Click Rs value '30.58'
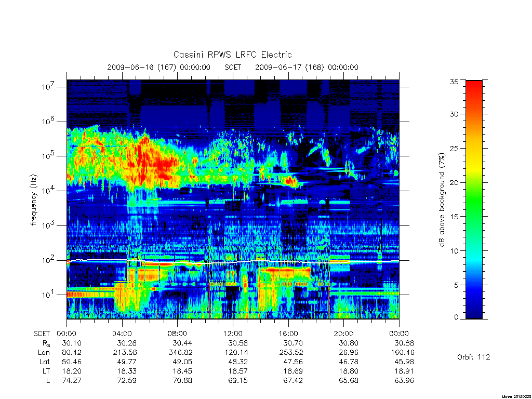 pyautogui.click(x=238, y=343)
